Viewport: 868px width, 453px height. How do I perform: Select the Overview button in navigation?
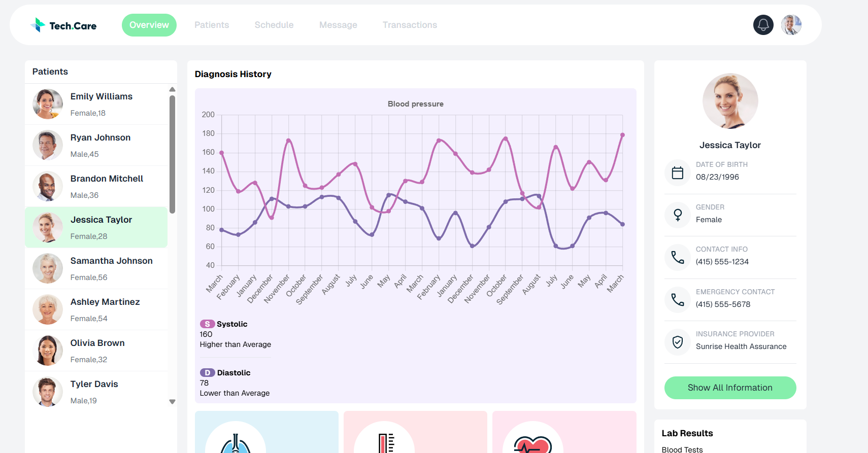[149, 25]
